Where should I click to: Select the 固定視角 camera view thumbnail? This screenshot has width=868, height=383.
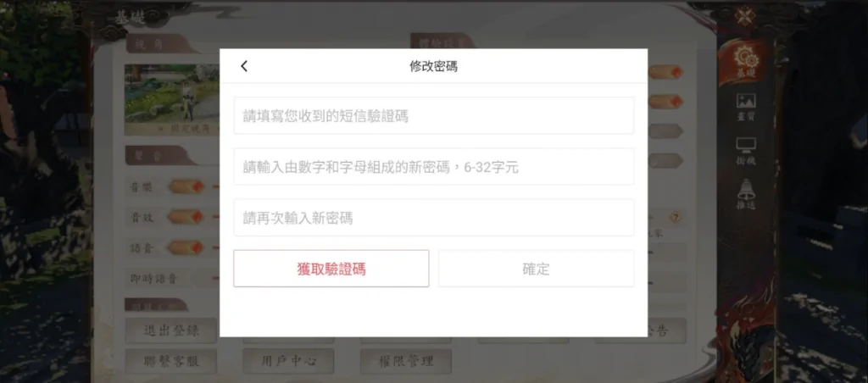[x=172, y=100]
